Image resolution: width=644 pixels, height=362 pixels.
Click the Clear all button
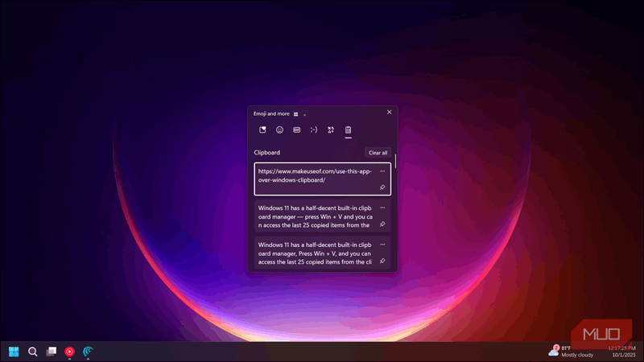point(378,152)
